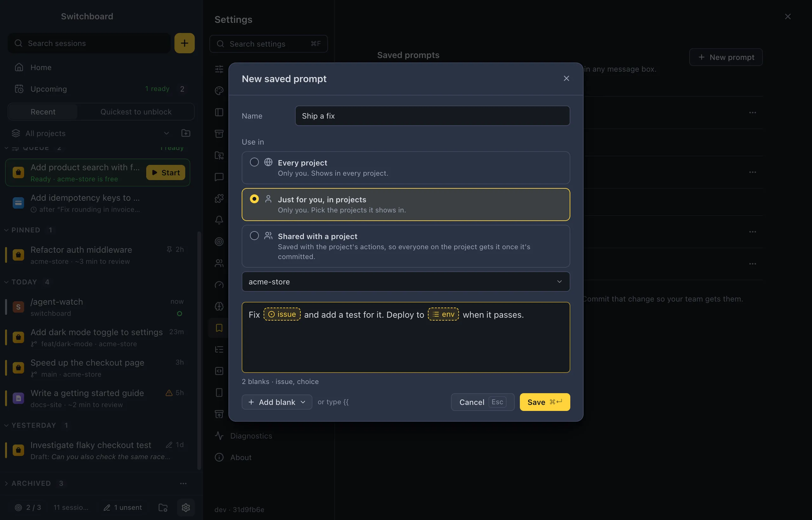Screen dimensions: 812x520
Task: Click the New prompt button
Action: pos(726,57)
